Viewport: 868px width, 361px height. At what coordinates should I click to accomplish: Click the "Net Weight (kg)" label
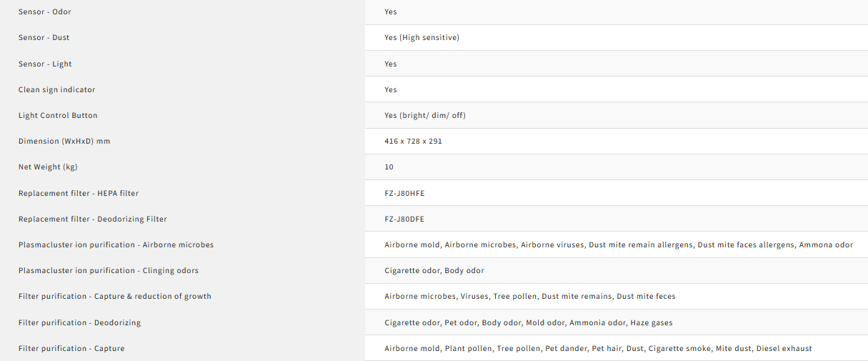point(48,167)
